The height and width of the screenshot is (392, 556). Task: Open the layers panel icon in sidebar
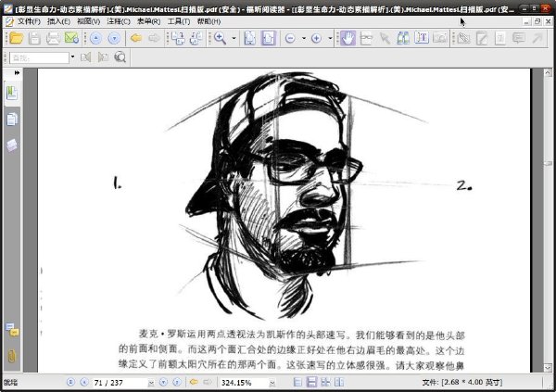12,145
